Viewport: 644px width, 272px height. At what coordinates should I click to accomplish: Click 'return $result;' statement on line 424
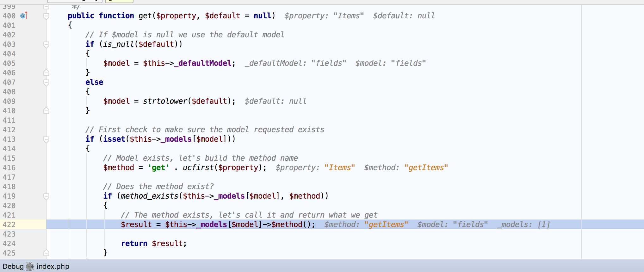(154, 244)
